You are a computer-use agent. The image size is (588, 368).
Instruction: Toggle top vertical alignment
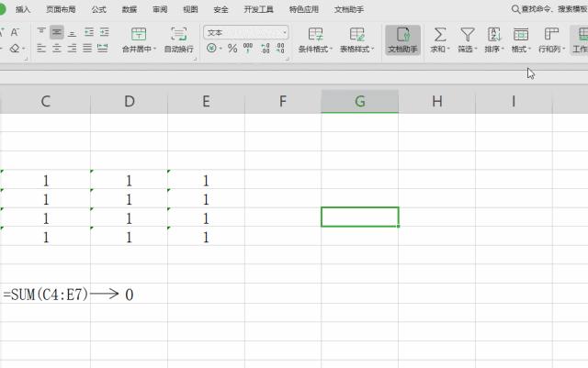tap(41, 32)
